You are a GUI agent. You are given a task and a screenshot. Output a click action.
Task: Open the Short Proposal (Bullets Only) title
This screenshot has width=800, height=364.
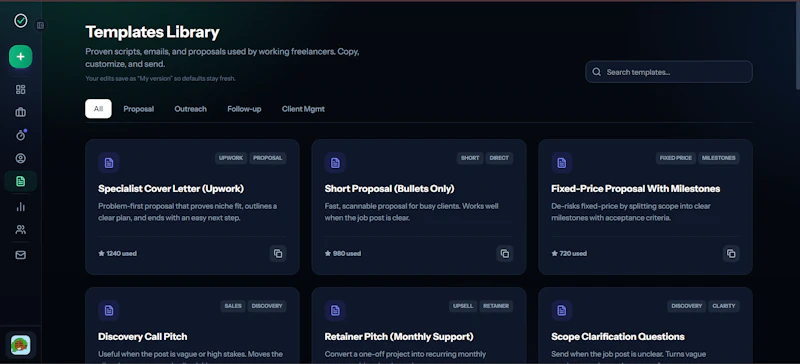click(389, 188)
